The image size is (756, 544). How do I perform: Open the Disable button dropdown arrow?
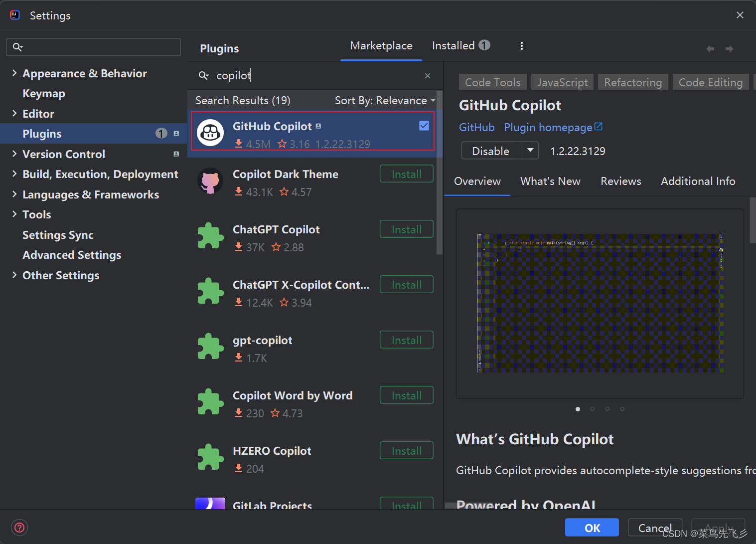click(x=530, y=150)
